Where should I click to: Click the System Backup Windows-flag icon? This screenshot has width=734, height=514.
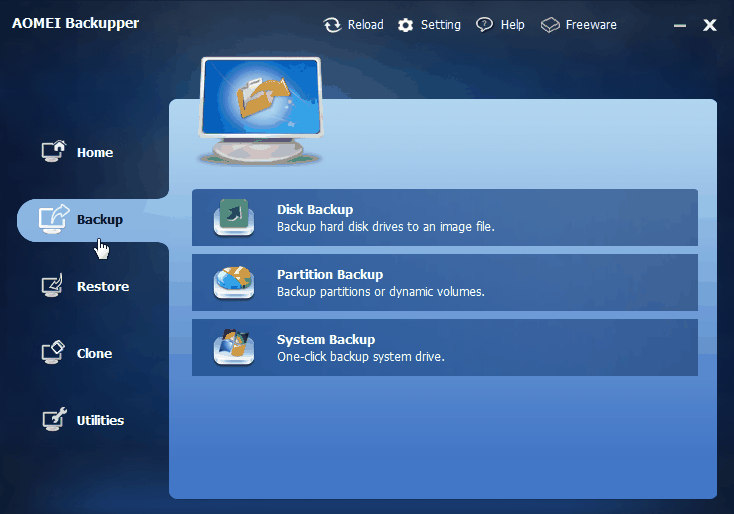click(x=234, y=347)
